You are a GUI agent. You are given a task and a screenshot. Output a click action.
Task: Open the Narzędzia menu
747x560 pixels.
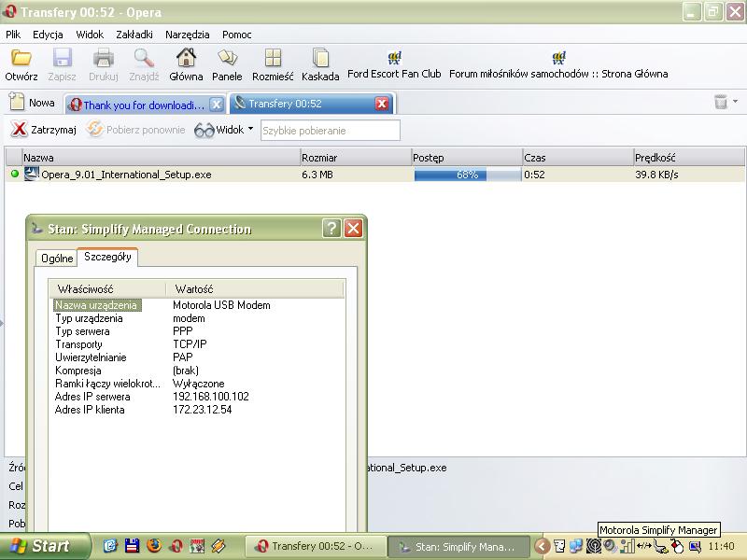pyautogui.click(x=187, y=35)
